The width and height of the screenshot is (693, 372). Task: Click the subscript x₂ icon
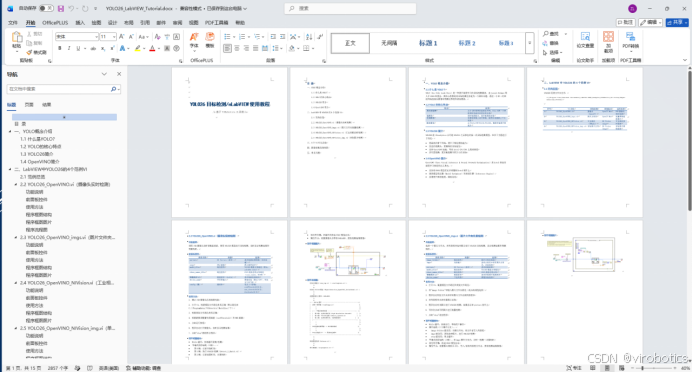pyautogui.click(x=103, y=48)
